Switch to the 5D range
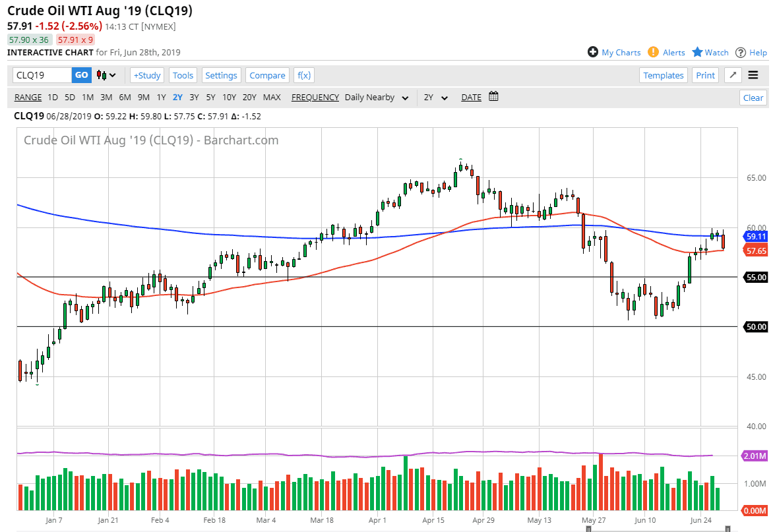775x532 pixels. pyautogui.click(x=69, y=97)
